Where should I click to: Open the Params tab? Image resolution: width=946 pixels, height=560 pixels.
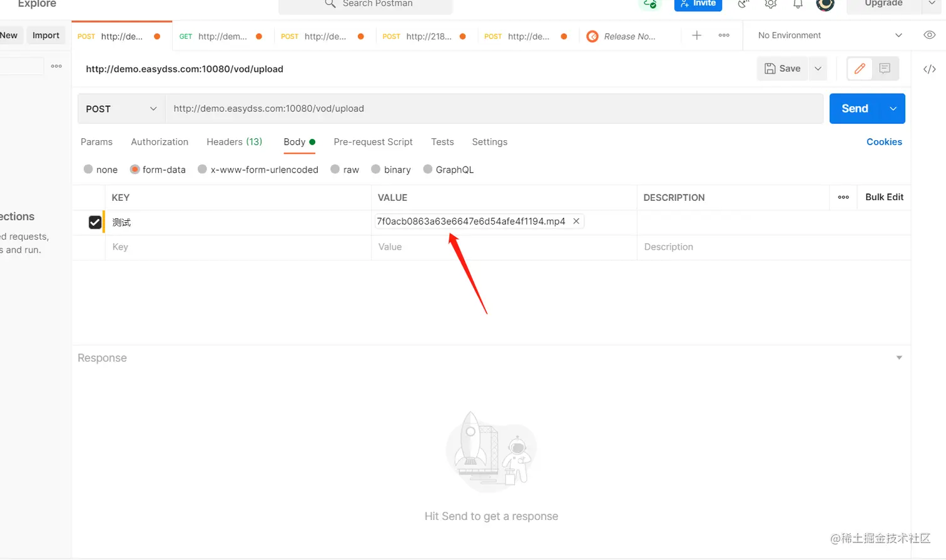[96, 142]
